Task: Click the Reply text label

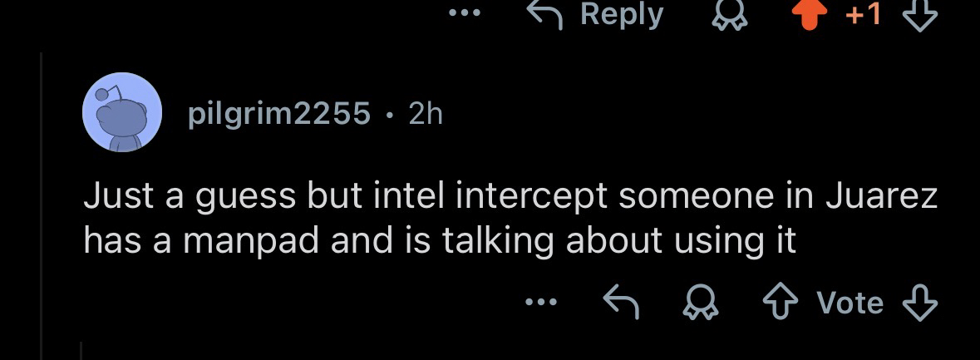Action: (622, 14)
